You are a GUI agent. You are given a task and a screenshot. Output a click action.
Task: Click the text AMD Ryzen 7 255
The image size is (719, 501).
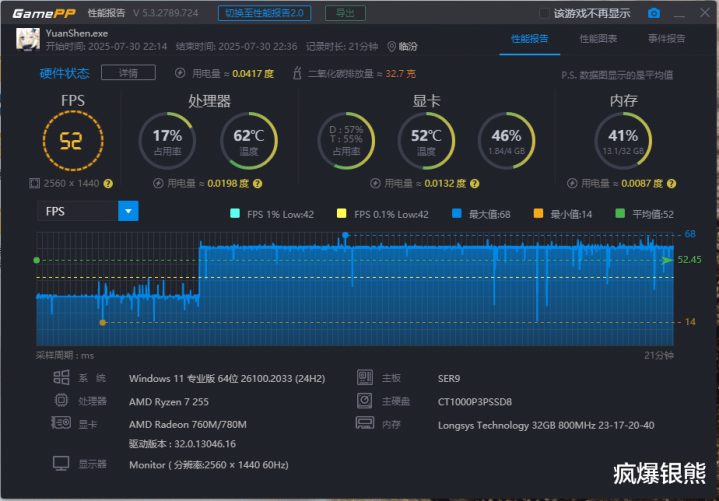click(x=169, y=402)
